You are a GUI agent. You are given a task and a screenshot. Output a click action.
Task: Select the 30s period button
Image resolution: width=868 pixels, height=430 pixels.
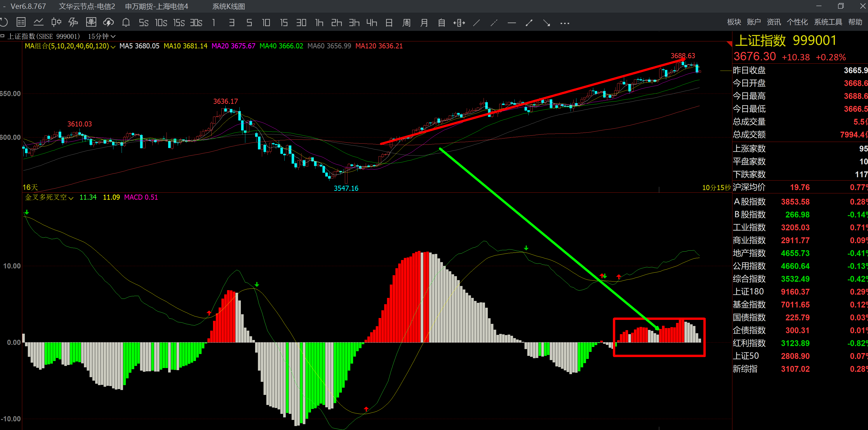click(196, 23)
